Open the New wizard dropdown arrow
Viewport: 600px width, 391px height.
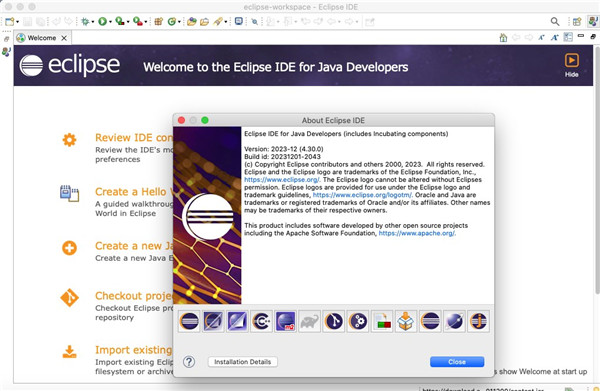[17, 22]
